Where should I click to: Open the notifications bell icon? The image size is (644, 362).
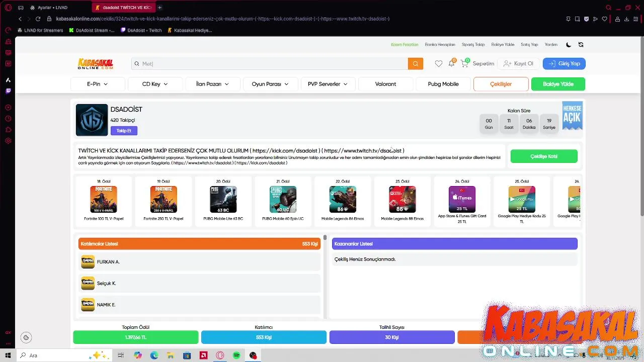(451, 63)
